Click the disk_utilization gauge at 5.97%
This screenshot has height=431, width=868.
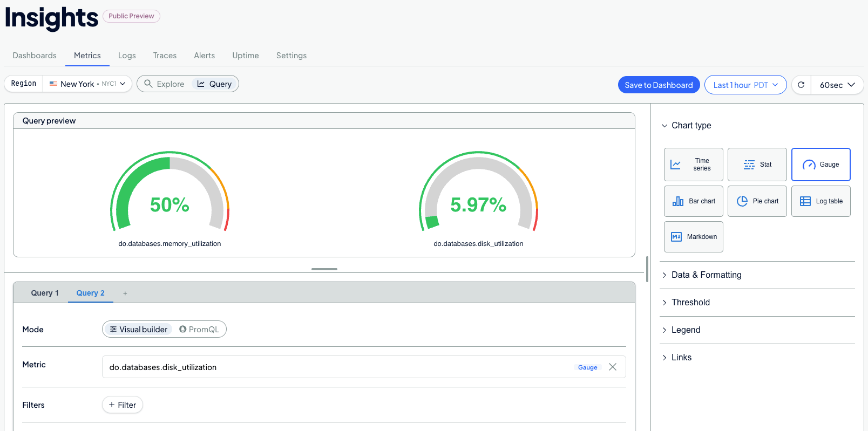coord(479,191)
